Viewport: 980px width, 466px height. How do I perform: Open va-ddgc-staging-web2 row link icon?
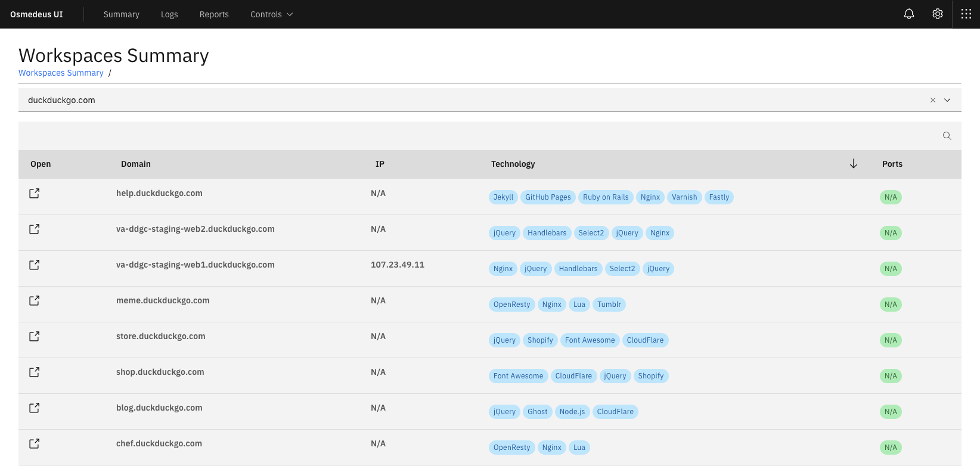pos(35,229)
